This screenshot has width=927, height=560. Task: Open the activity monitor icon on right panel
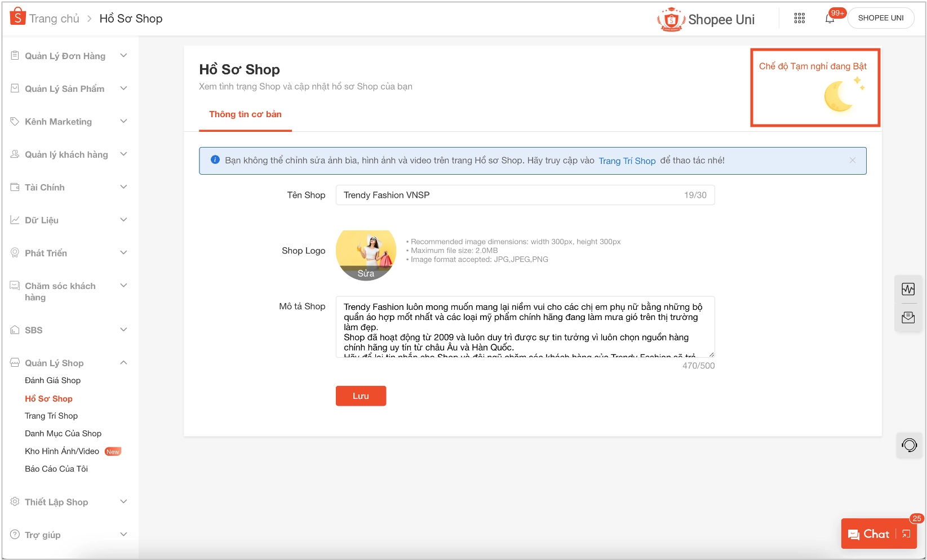point(908,289)
